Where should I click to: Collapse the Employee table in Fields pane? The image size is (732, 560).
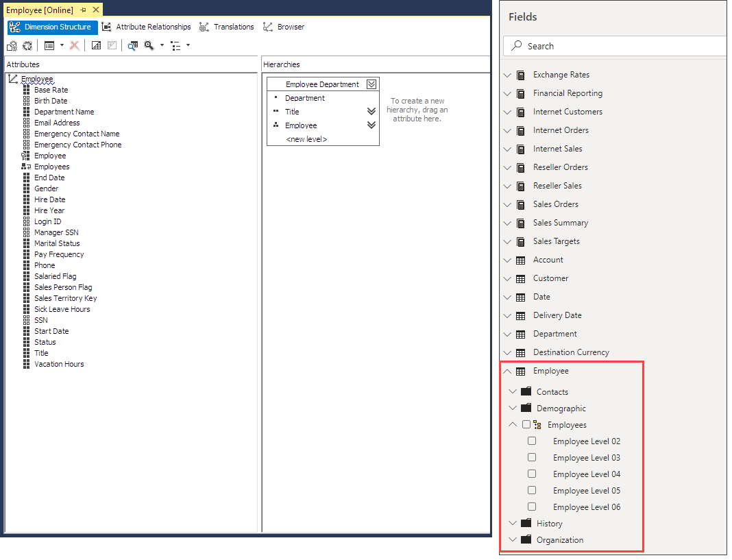pos(507,370)
